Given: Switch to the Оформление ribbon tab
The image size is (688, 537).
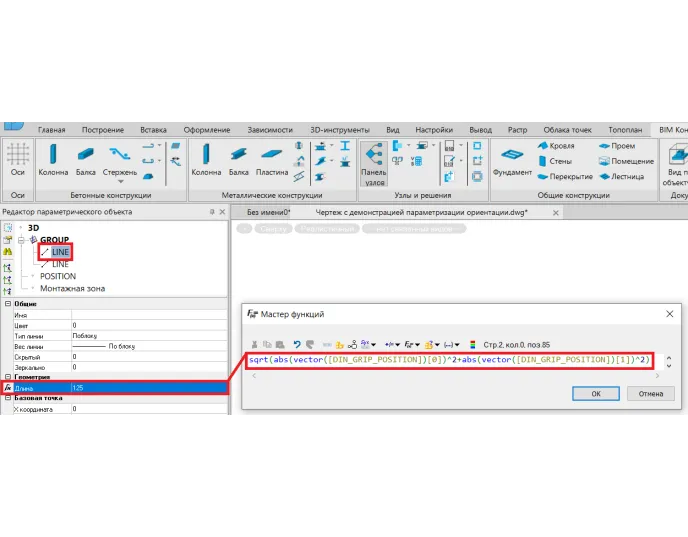Looking at the screenshot, I should point(207,130).
